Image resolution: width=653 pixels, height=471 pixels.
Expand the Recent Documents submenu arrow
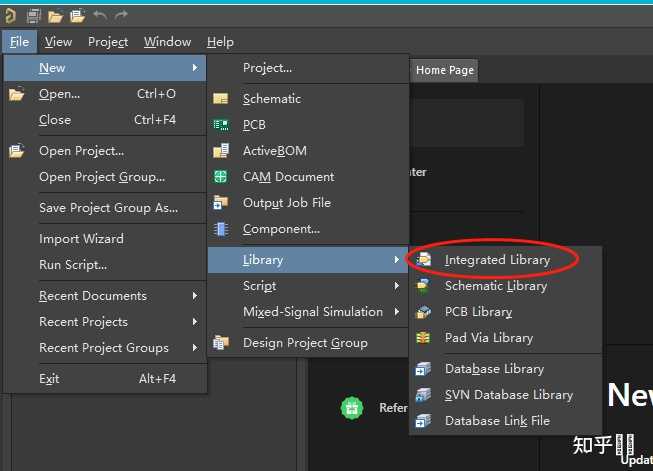coord(195,296)
